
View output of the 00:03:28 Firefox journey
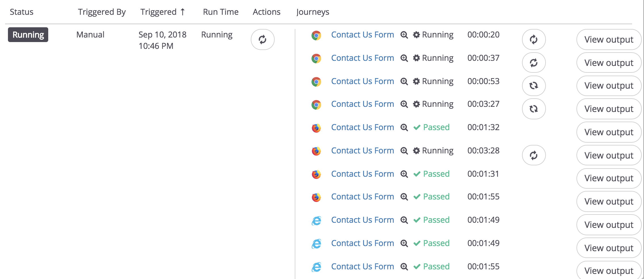tap(609, 155)
